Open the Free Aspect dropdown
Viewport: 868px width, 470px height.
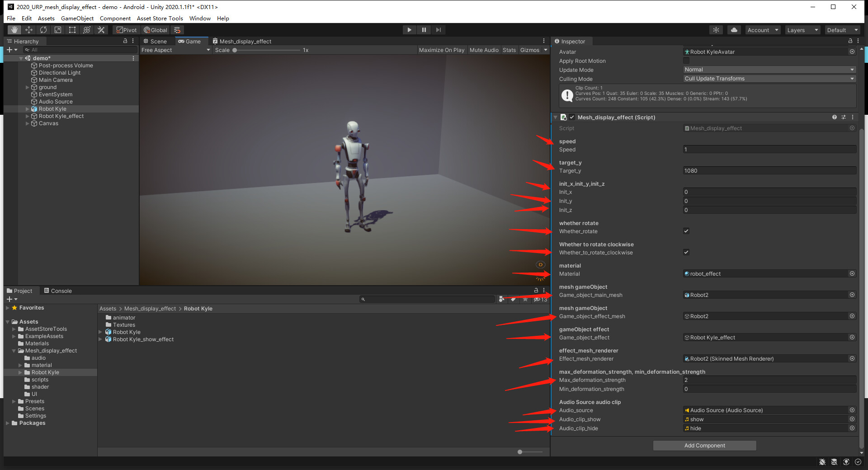click(x=175, y=50)
